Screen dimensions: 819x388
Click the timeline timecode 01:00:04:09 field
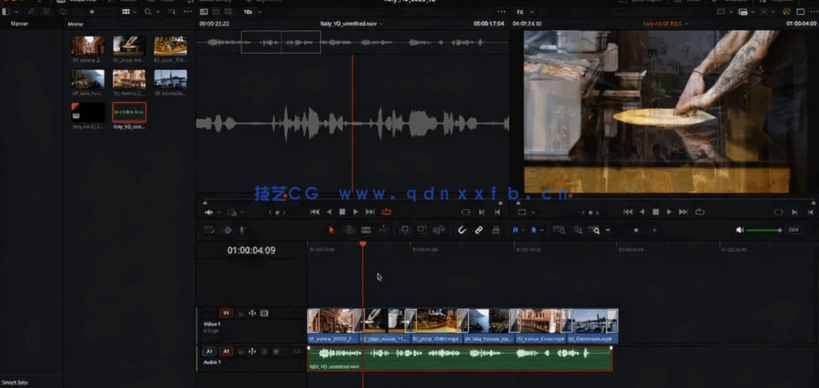coord(251,250)
